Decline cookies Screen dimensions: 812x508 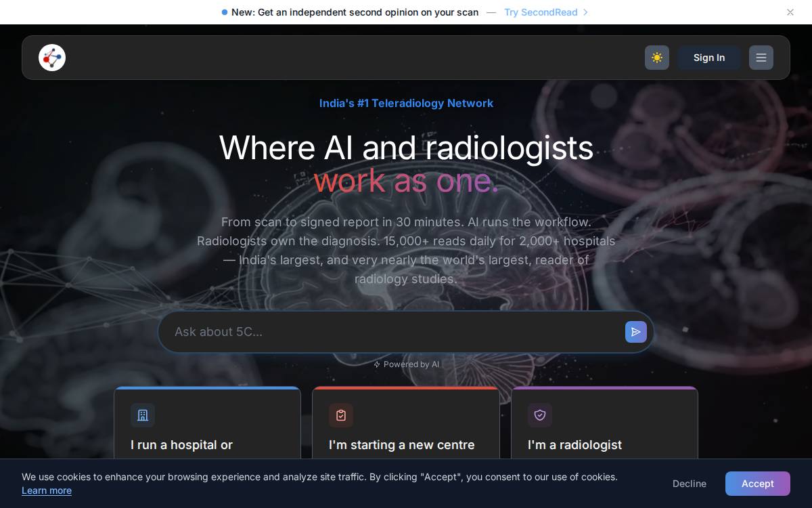[x=690, y=484]
